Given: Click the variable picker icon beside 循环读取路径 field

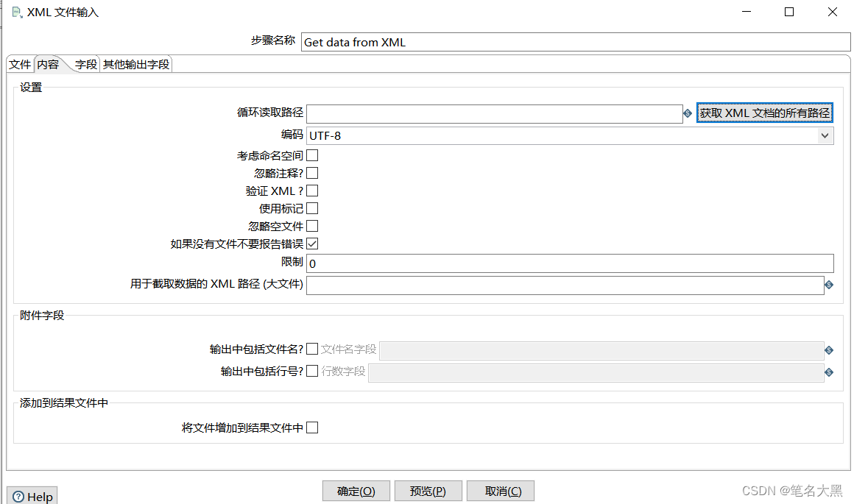Looking at the screenshot, I should pyautogui.click(x=688, y=113).
